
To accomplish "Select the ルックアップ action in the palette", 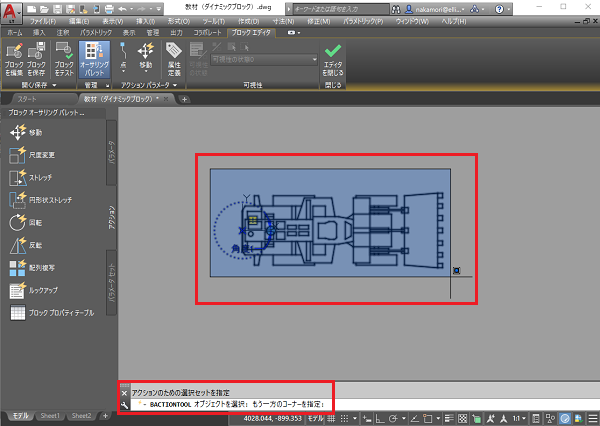I will (x=34, y=291).
